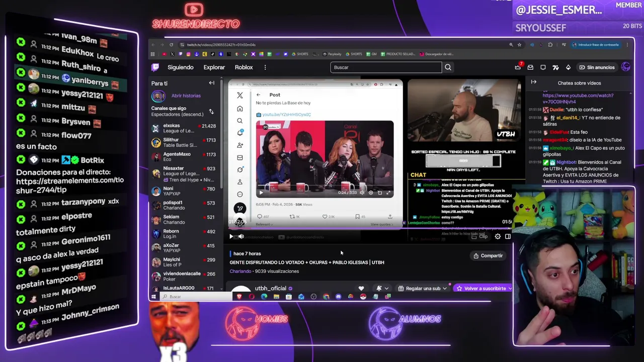Click the Twitch logo home icon
The height and width of the screenshot is (362, 644).
pyautogui.click(x=155, y=67)
